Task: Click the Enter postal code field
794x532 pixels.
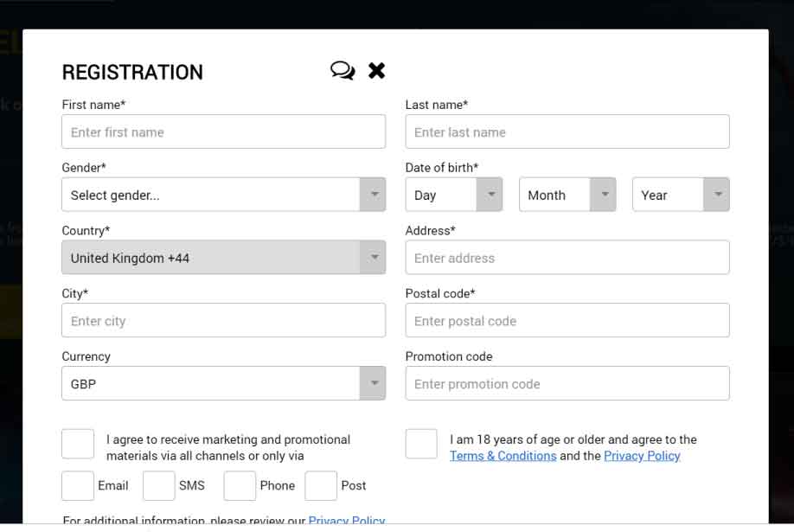Action: click(x=567, y=320)
